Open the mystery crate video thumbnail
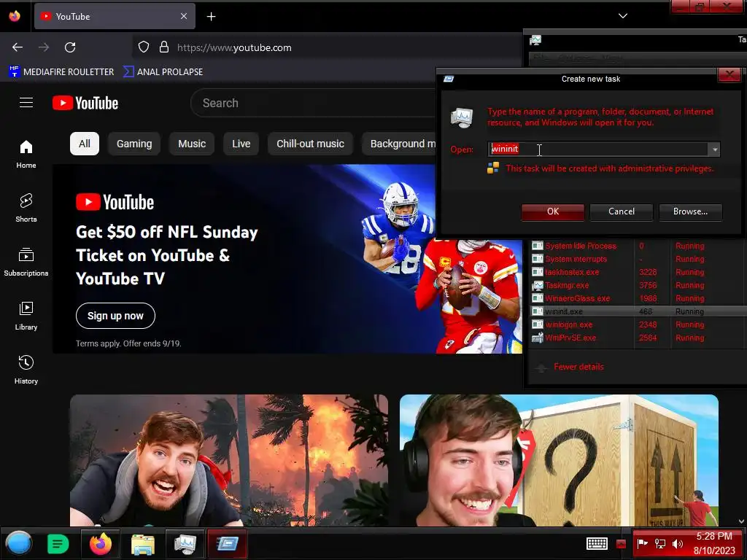This screenshot has height=560, width=747. click(559, 460)
